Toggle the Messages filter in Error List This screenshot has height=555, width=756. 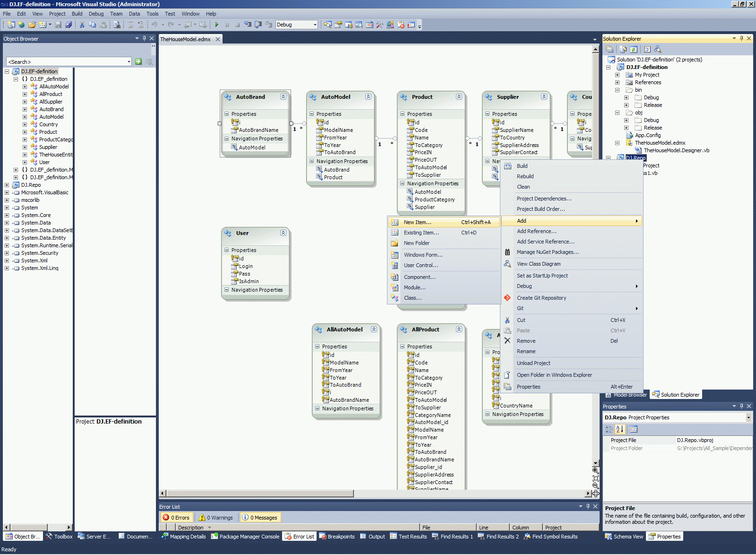click(x=260, y=518)
